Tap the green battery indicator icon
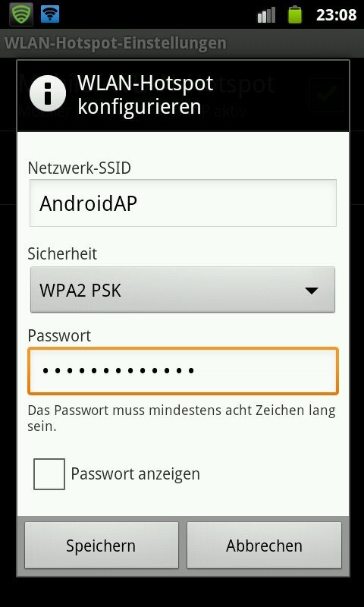 coord(295,14)
